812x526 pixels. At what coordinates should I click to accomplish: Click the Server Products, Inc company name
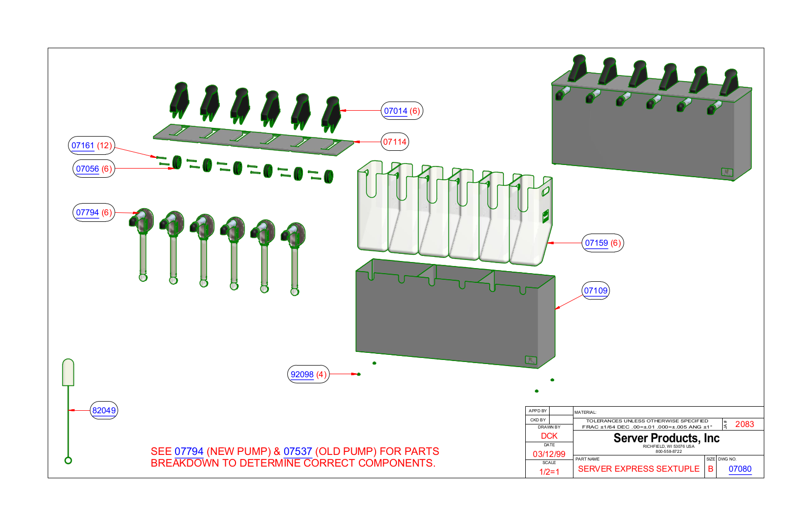[666, 438]
